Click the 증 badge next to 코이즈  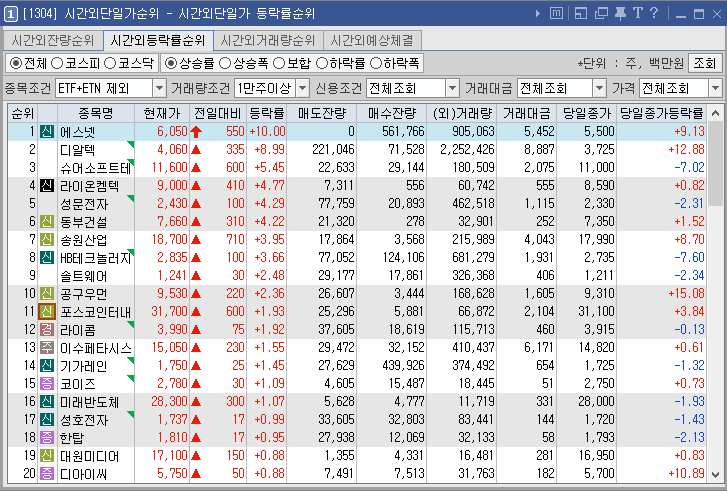[46, 384]
